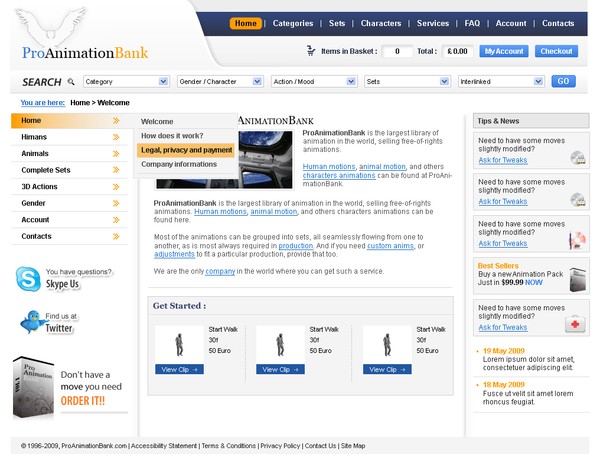Open the Interlinked dropdown
The height and width of the screenshot is (454, 600).
(501, 82)
